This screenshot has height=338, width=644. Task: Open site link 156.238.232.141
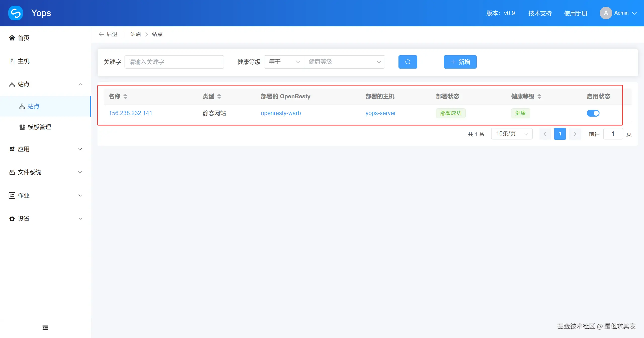click(x=130, y=113)
